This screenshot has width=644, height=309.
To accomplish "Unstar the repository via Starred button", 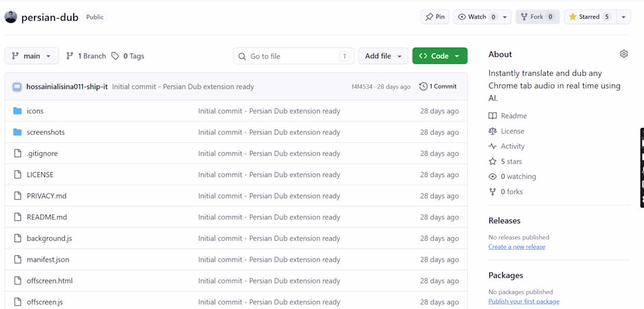I will click(590, 17).
